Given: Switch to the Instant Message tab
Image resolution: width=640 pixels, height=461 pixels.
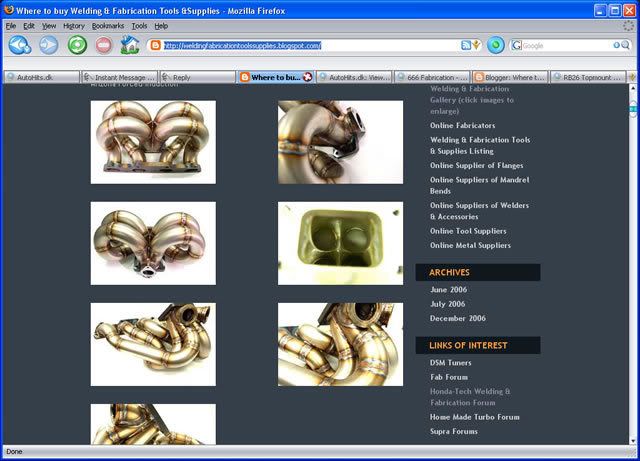Looking at the screenshot, I should point(119,77).
